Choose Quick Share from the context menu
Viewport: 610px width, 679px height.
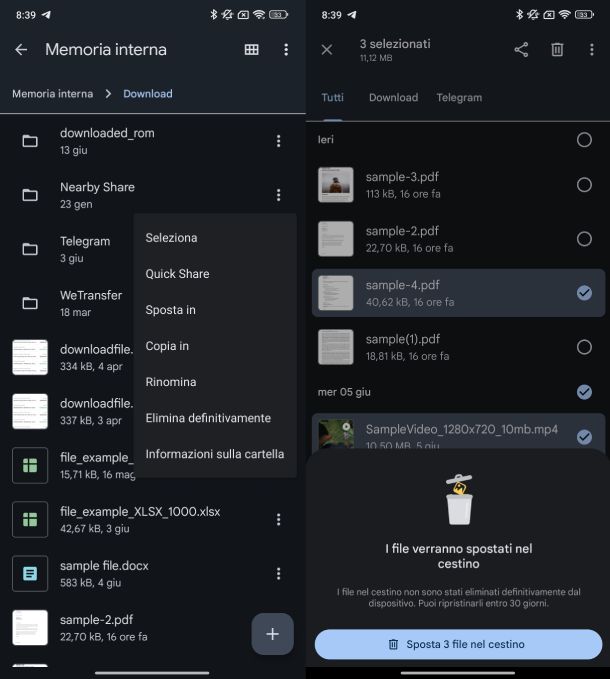click(x=178, y=274)
